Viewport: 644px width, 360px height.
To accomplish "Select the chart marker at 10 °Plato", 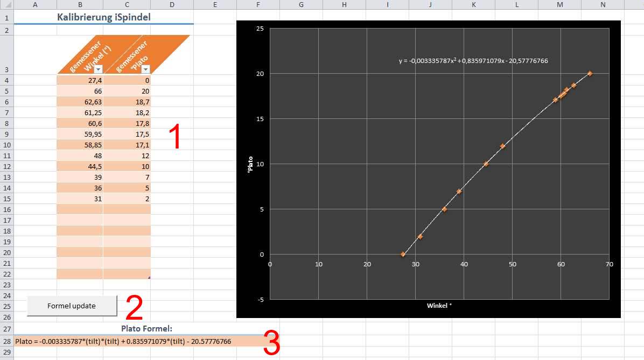I will tap(486, 164).
